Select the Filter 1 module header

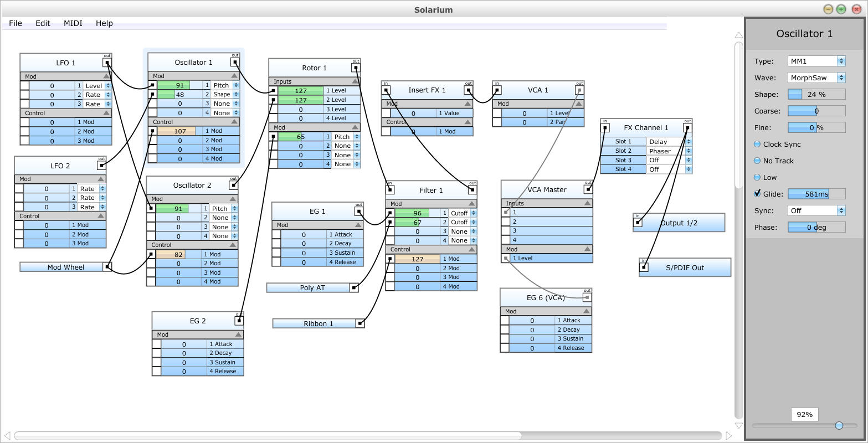[431, 190]
